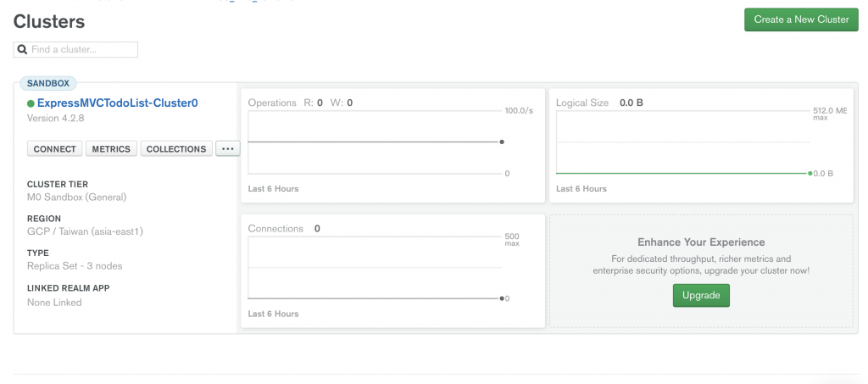Click the SANDBOX badge label

click(x=47, y=83)
